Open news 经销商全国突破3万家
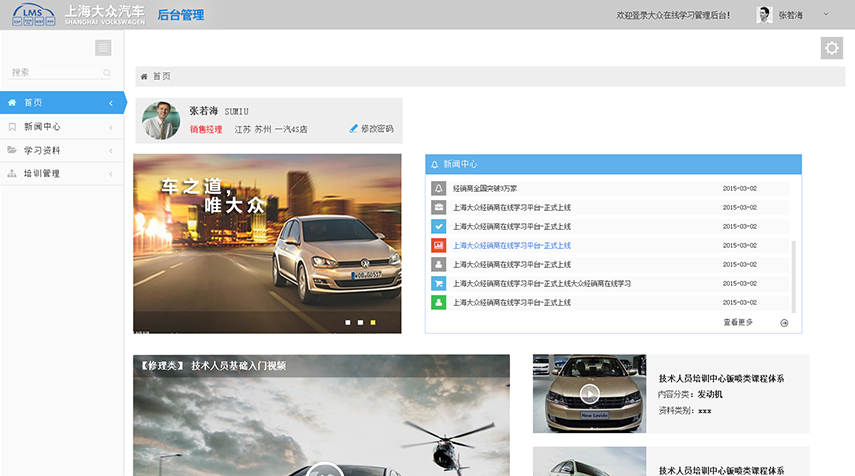855x476 pixels. [x=485, y=188]
